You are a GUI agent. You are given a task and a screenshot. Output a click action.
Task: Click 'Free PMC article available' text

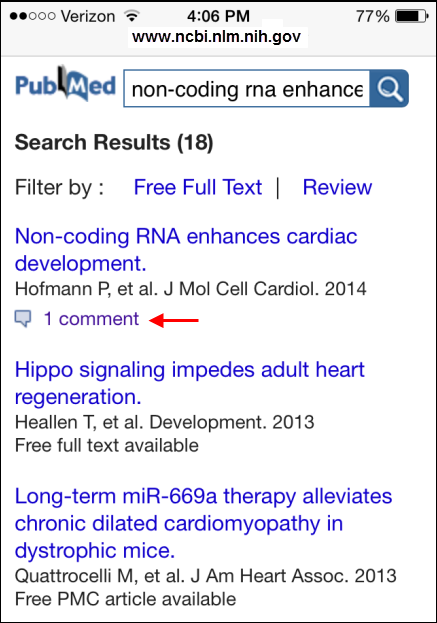[x=126, y=599]
